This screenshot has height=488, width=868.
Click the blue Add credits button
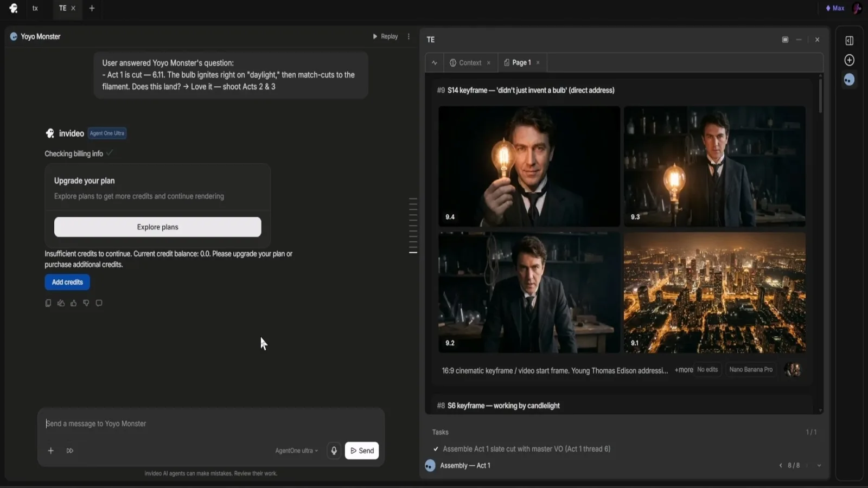coord(67,282)
